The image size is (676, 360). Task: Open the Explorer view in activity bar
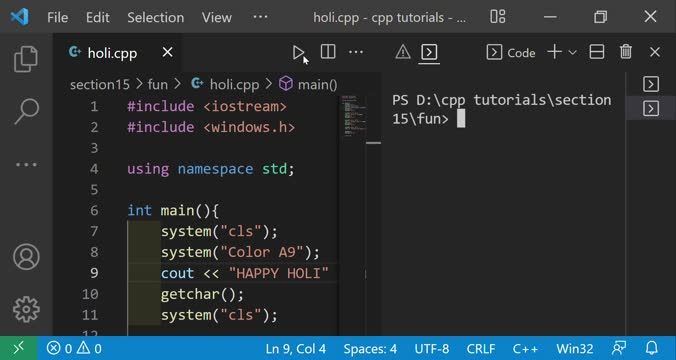pyautogui.click(x=26, y=59)
